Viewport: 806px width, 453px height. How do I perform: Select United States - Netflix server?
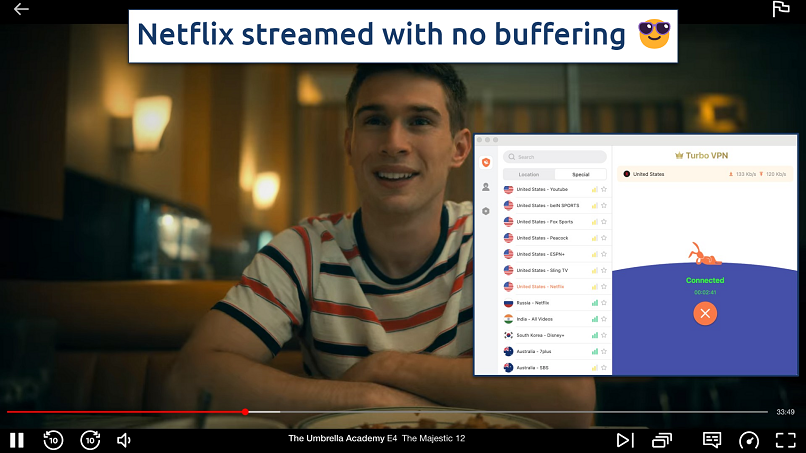(x=555, y=286)
